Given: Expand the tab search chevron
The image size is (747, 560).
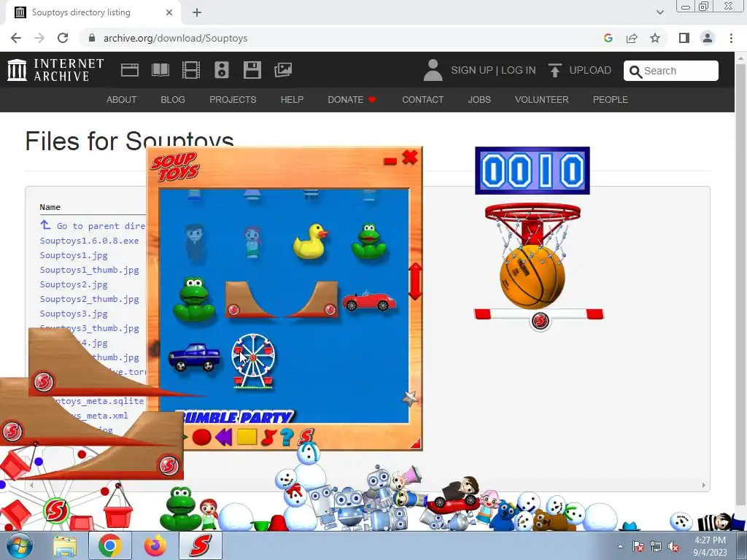Looking at the screenshot, I should [x=659, y=12].
